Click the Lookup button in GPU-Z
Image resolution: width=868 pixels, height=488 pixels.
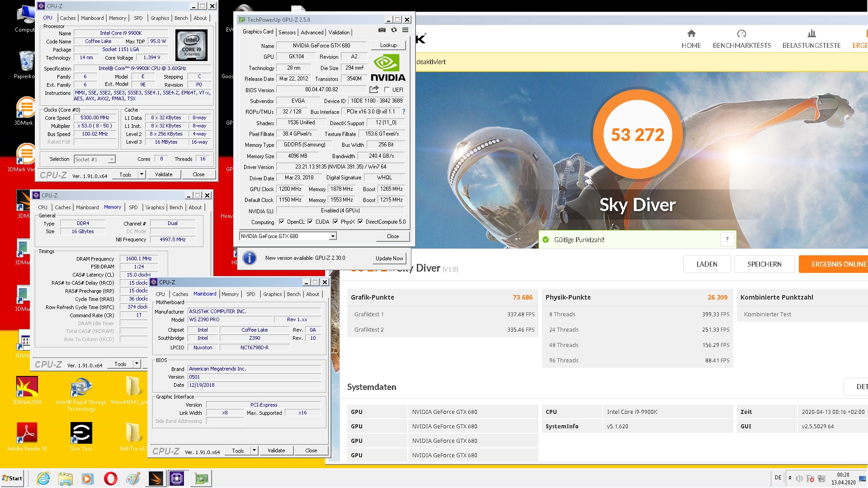click(x=388, y=45)
